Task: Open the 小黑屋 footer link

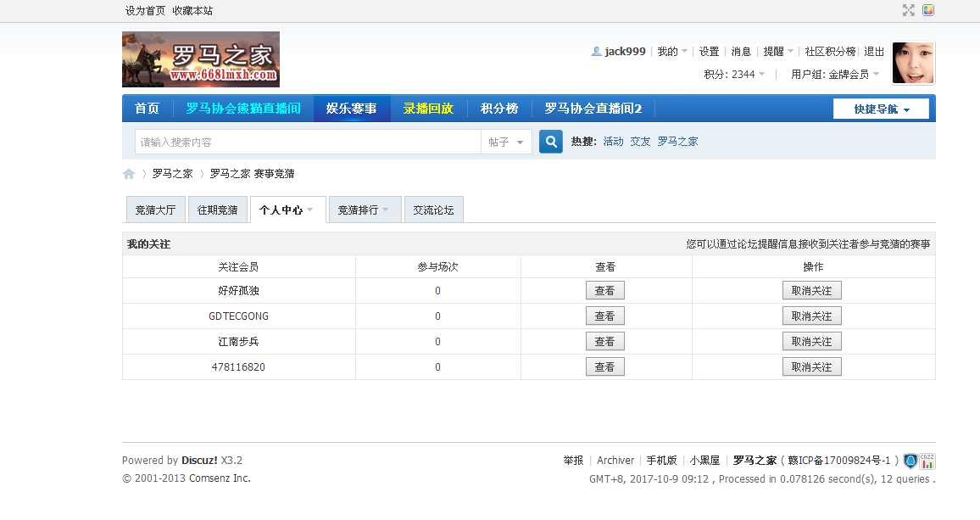Action: pos(704,461)
